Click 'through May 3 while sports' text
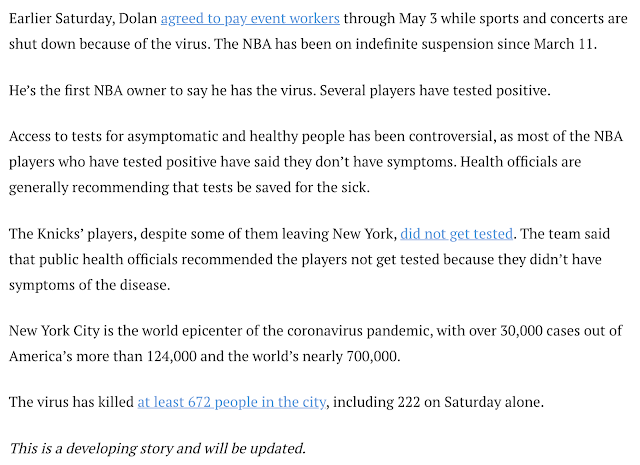 point(430,19)
